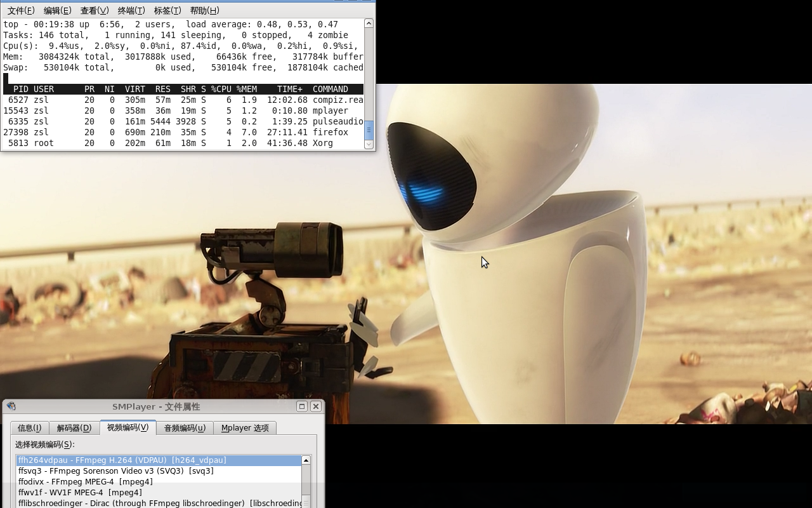The height and width of the screenshot is (508, 812).
Task: Click the pulseaudio process row in top
Action: pyautogui.click(x=183, y=121)
